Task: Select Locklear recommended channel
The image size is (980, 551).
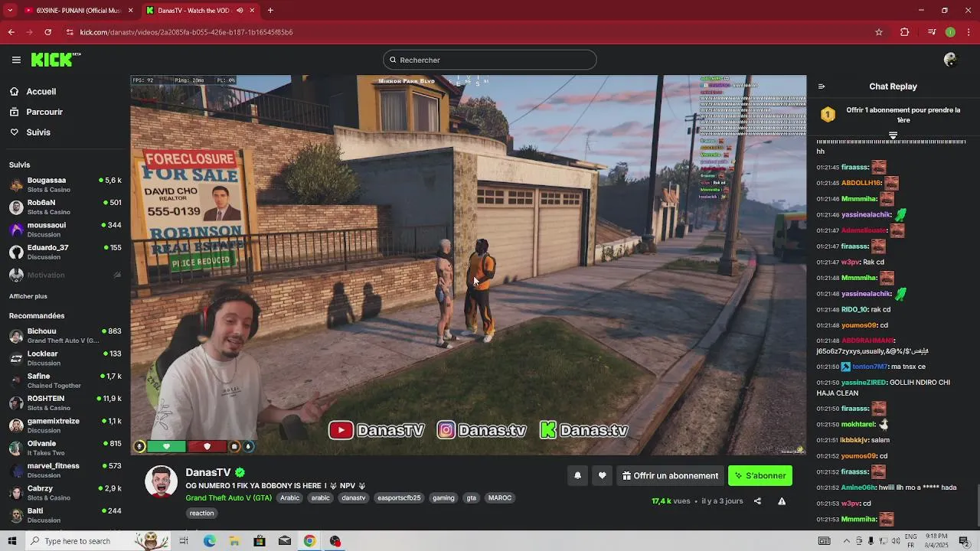Action: tap(64, 358)
